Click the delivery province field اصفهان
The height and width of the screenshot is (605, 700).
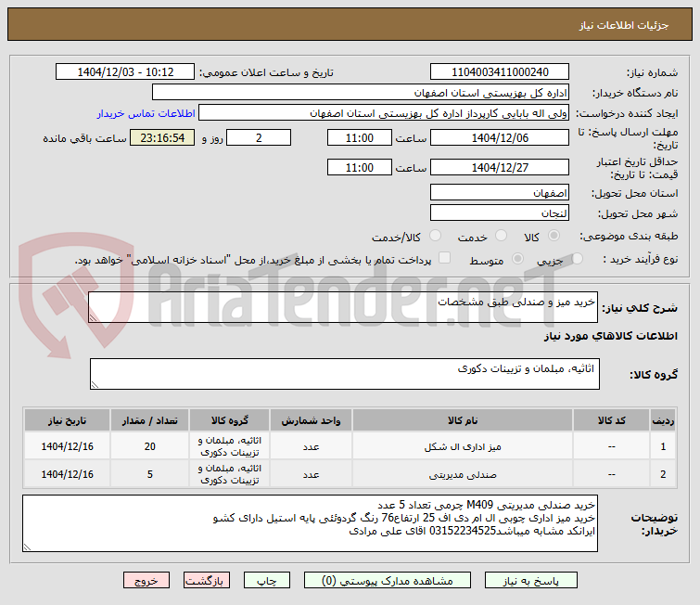500,193
